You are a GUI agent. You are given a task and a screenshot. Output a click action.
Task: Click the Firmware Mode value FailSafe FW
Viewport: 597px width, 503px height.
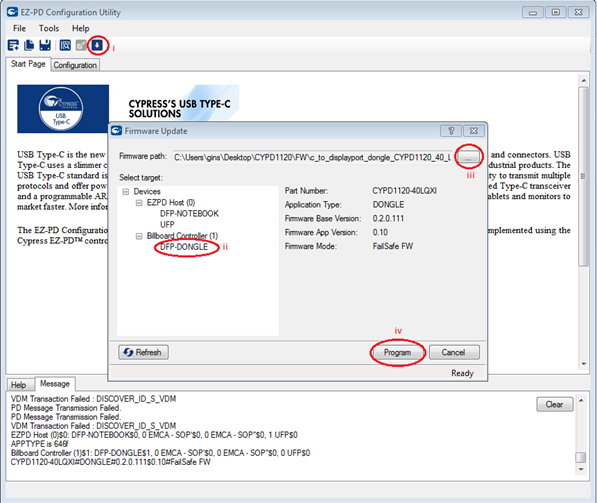(393, 246)
